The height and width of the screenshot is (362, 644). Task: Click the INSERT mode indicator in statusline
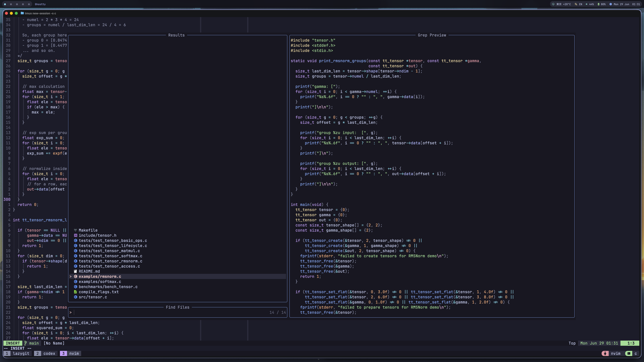pos(13,343)
